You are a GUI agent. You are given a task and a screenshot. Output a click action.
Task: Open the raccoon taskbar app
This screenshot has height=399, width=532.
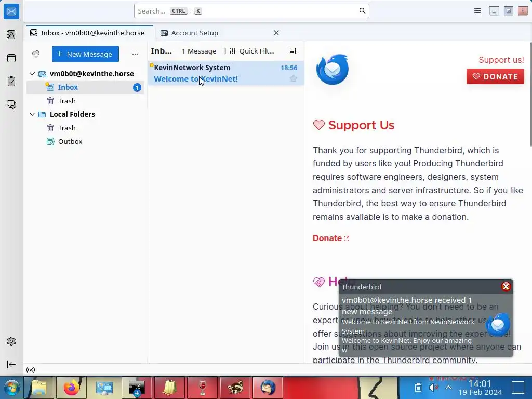coord(235,388)
